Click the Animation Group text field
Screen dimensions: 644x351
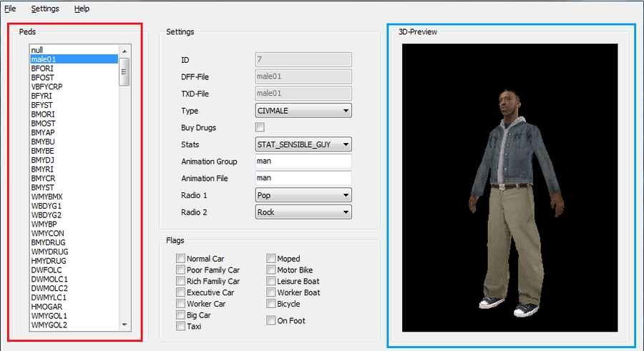tap(303, 162)
